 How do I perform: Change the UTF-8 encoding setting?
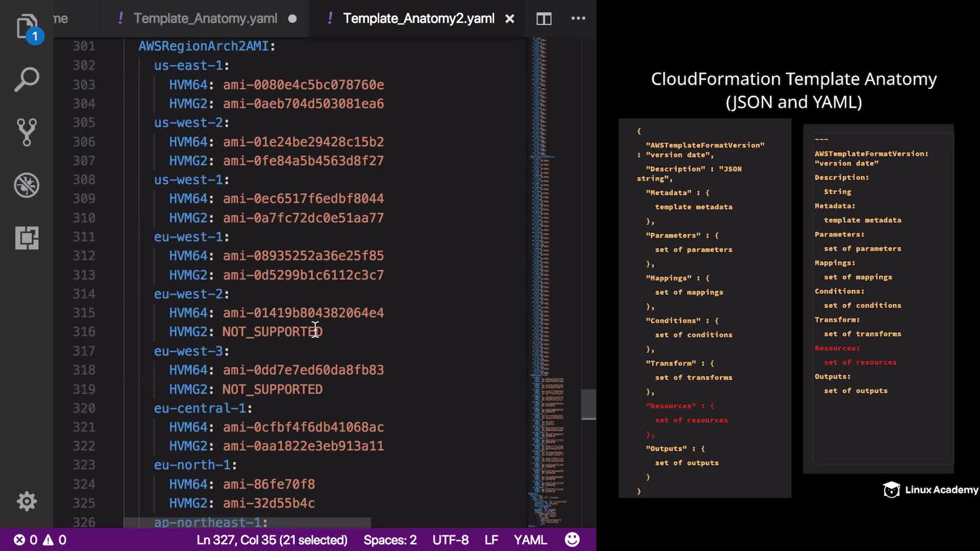pos(450,540)
